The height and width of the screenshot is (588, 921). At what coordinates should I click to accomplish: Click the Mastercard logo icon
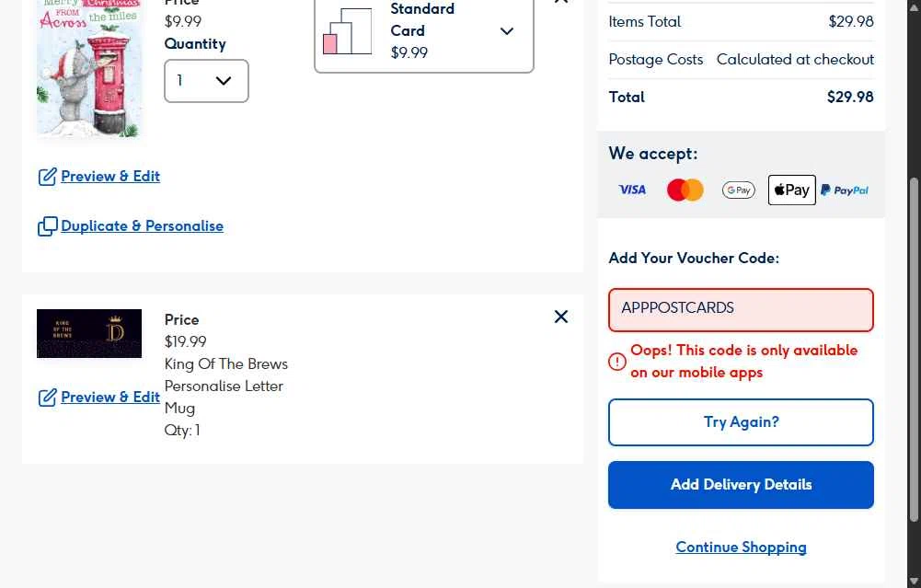click(685, 190)
